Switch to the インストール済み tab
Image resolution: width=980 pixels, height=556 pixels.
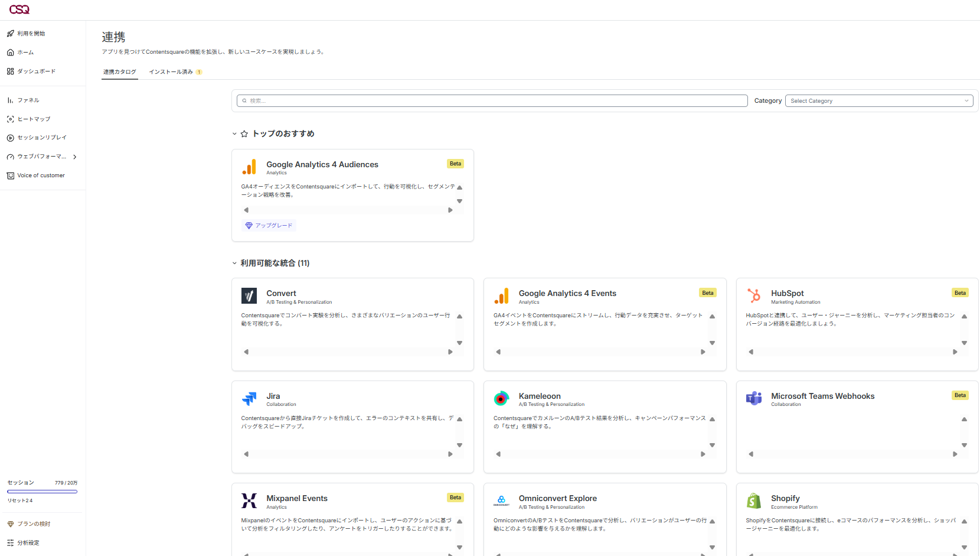[175, 72]
